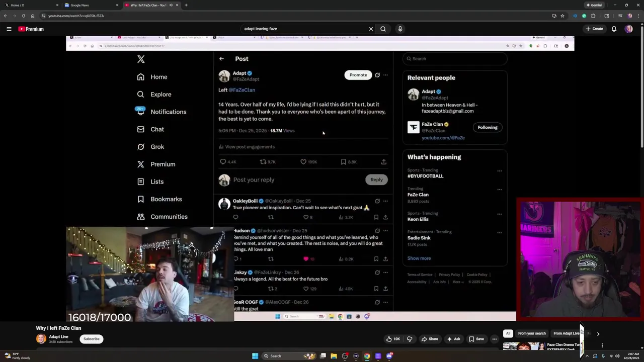Repost Adapt's post with 9.7K reposts

tap(267, 162)
